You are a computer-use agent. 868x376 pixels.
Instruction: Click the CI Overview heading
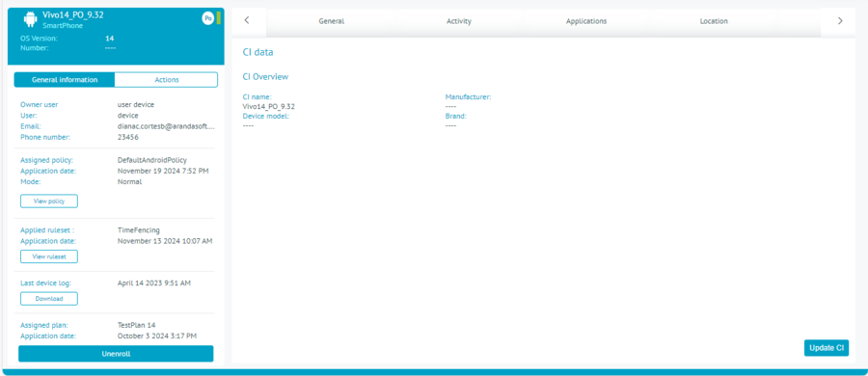266,77
